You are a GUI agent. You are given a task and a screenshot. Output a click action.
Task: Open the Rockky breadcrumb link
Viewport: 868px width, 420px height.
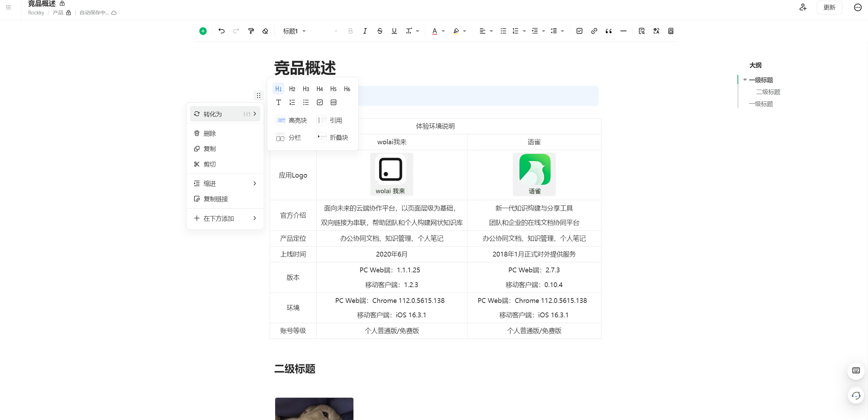click(36, 13)
